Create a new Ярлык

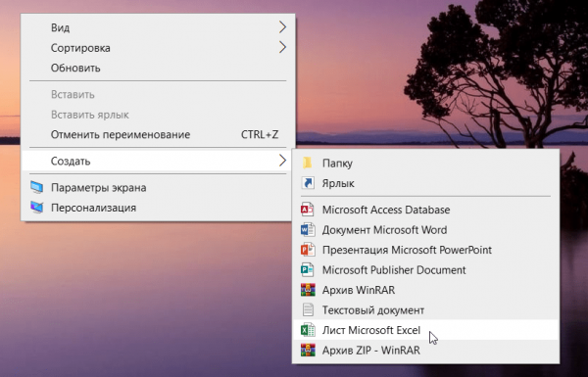(x=425, y=183)
